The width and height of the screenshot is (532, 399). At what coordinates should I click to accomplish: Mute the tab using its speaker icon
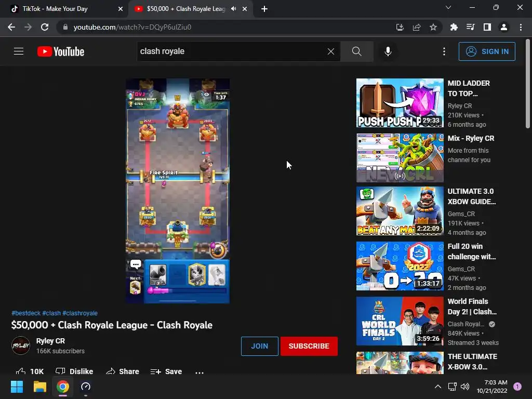233,9
